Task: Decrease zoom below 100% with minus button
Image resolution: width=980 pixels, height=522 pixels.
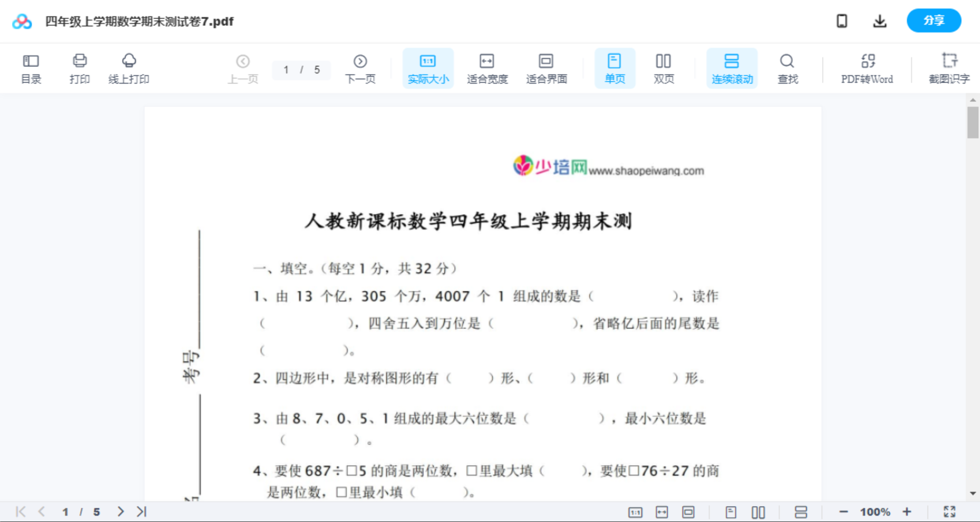Action: tap(845, 511)
